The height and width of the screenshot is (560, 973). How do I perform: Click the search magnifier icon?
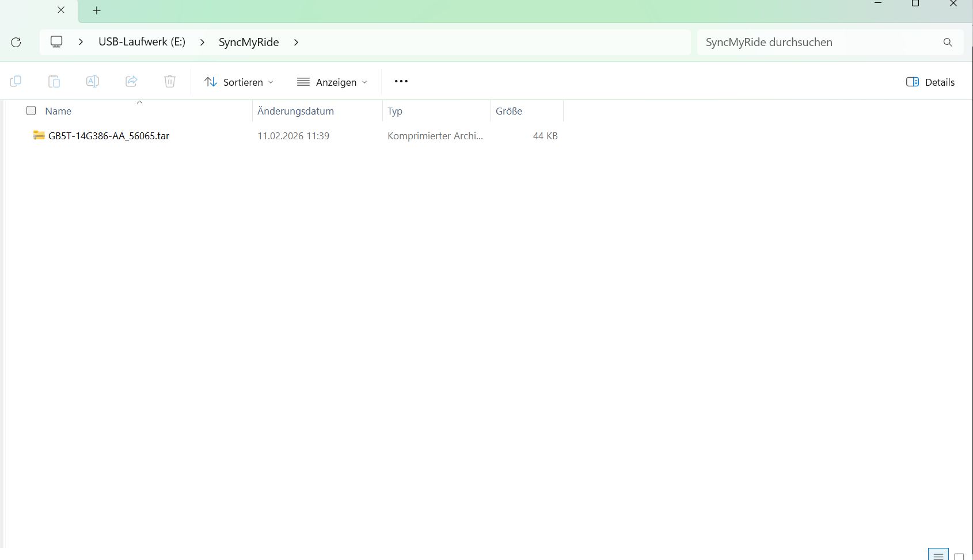tap(948, 42)
